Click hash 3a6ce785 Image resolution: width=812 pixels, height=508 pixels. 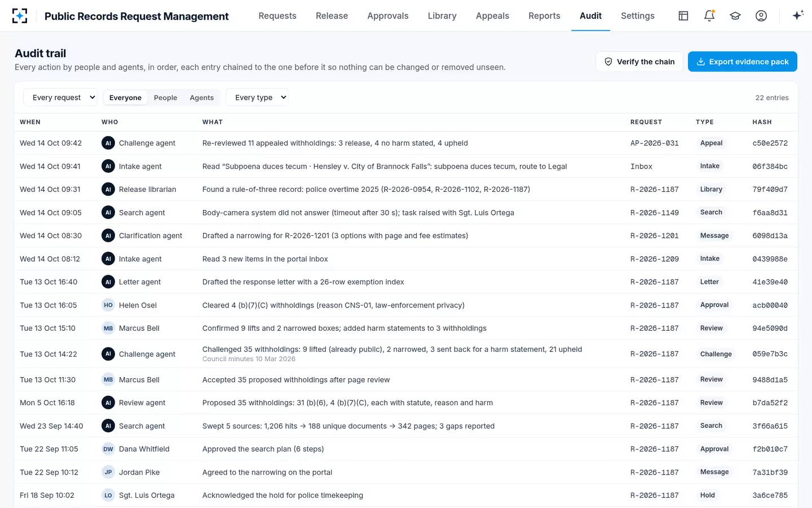(x=770, y=495)
